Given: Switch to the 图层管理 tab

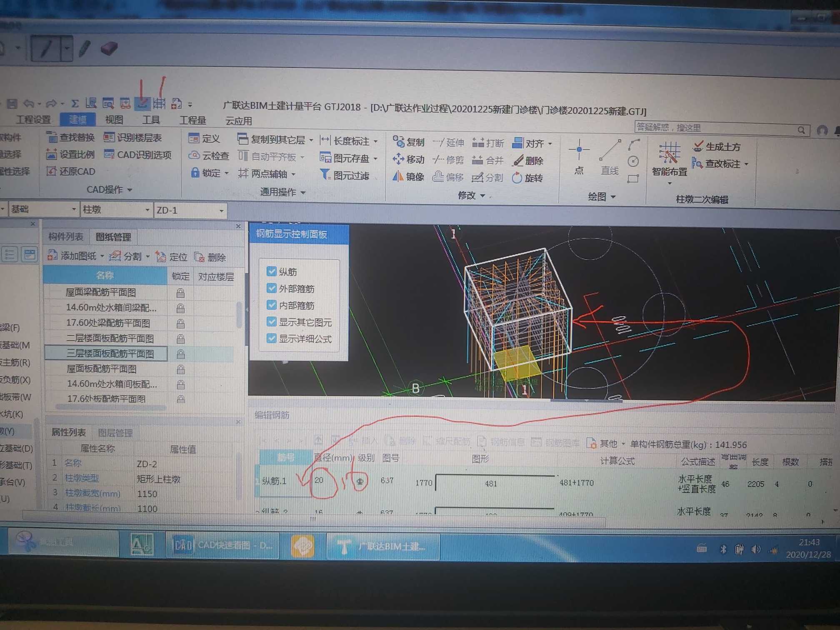Looking at the screenshot, I should click(115, 433).
